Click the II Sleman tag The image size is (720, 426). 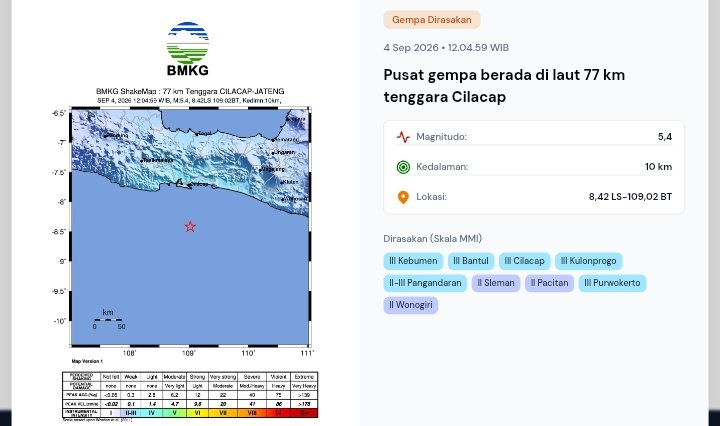496,283
